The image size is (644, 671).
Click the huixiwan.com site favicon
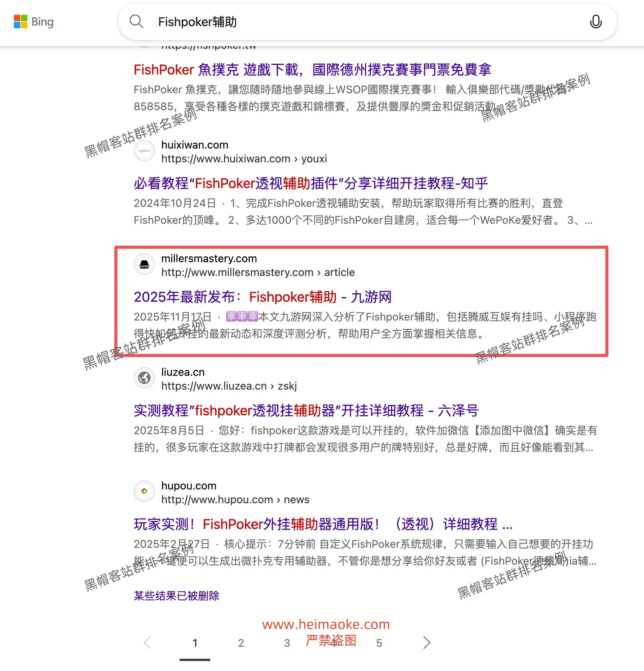pyautogui.click(x=144, y=151)
